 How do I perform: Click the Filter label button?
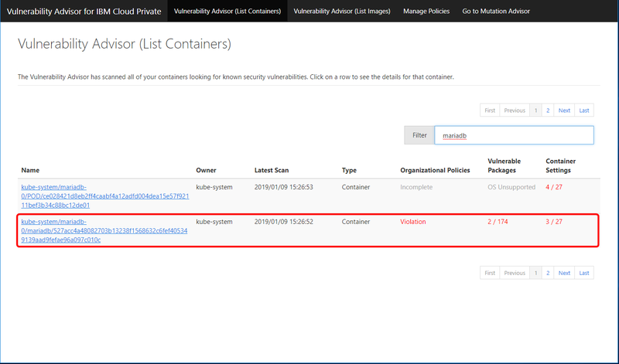pyautogui.click(x=419, y=135)
